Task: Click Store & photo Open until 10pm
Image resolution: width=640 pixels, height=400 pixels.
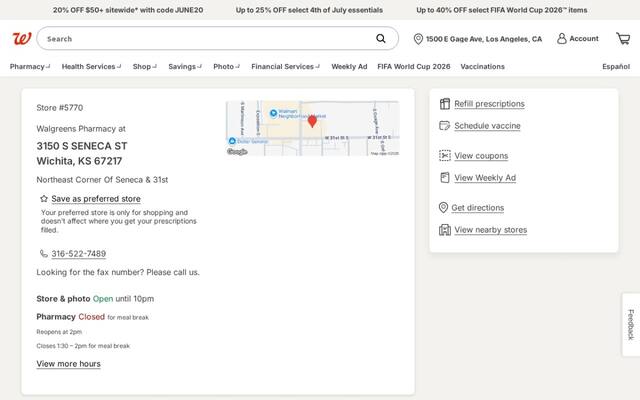Action: click(x=95, y=299)
